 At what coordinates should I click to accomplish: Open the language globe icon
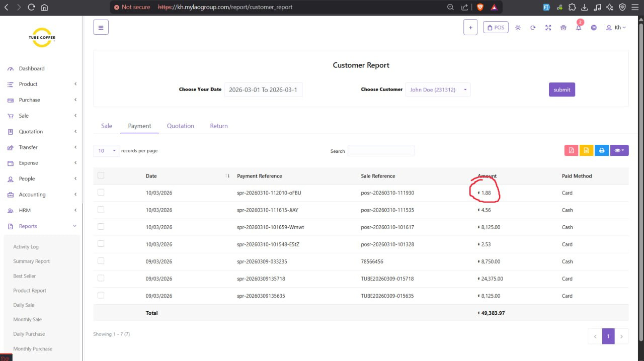[594, 28]
